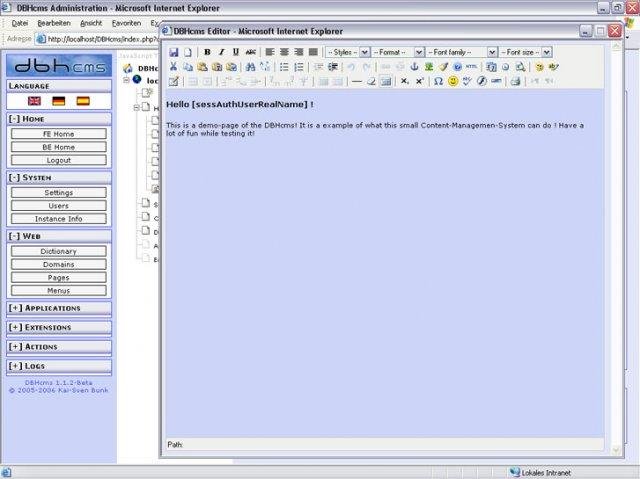
Task: Open the Font family dropdown
Action: (x=462, y=52)
